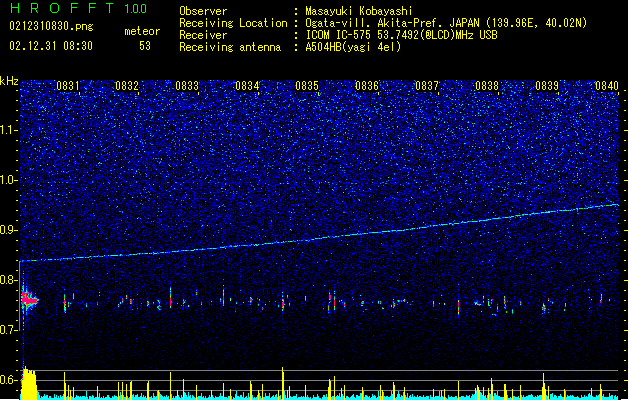The height and width of the screenshot is (400, 629).
Task: Click the 0.6 frequency axis label
Action: coord(9,380)
